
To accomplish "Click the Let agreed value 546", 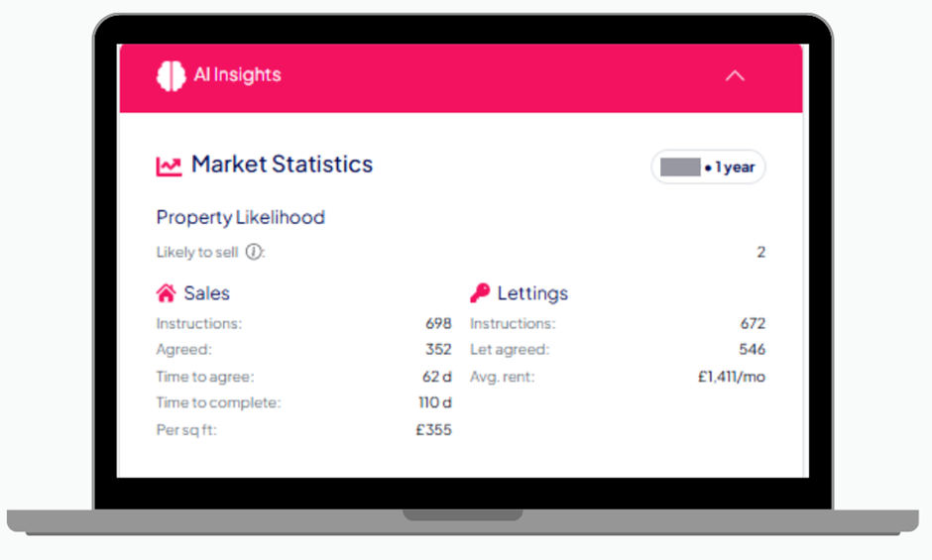I will coord(752,349).
